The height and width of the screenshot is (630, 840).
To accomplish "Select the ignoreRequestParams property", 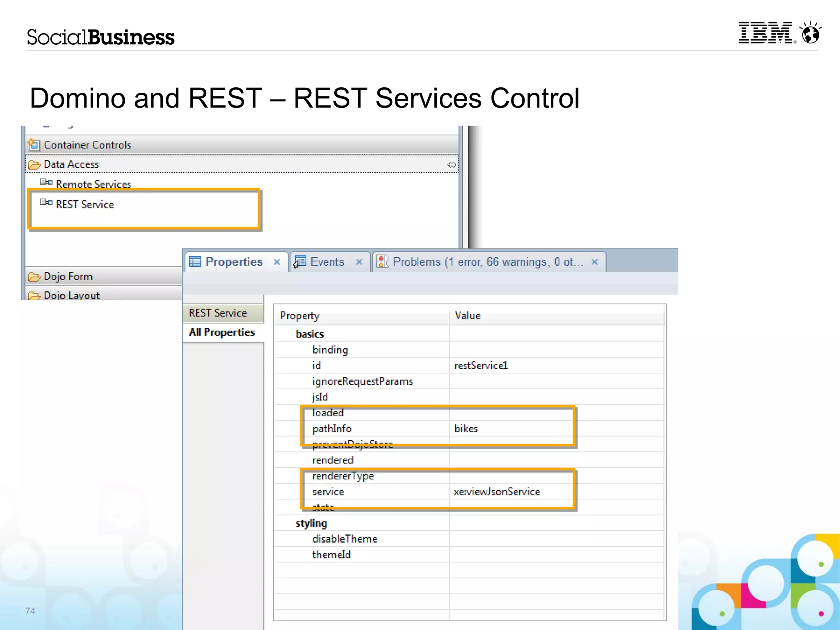I will point(469,381).
